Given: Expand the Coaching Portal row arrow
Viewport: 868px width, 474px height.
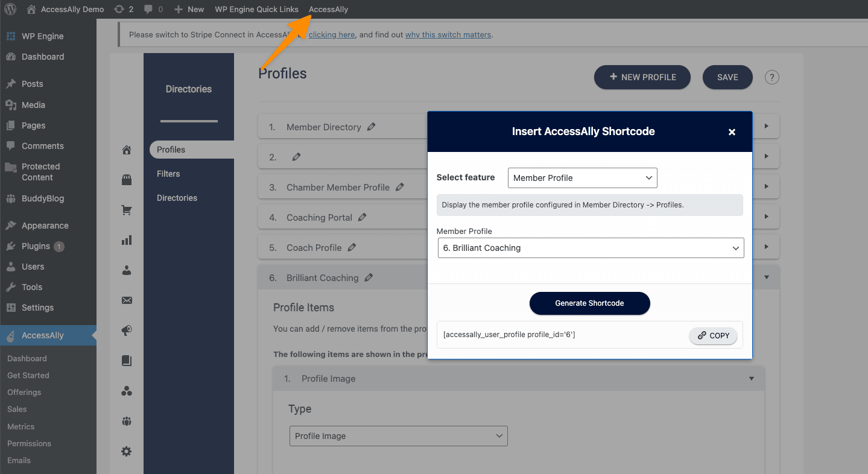Looking at the screenshot, I should click(x=767, y=216).
